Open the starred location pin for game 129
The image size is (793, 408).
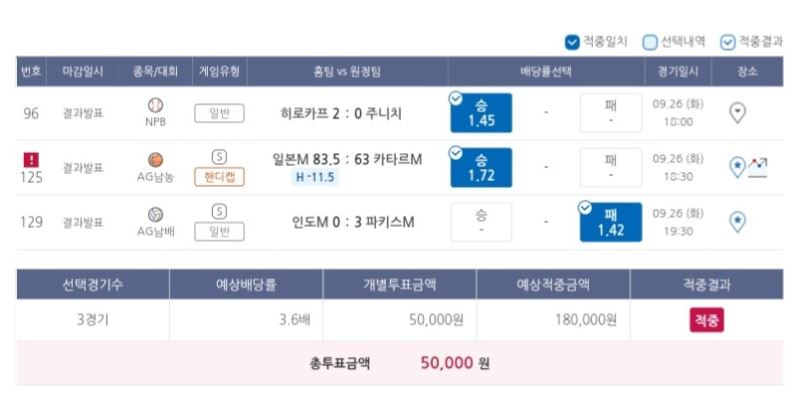click(737, 222)
